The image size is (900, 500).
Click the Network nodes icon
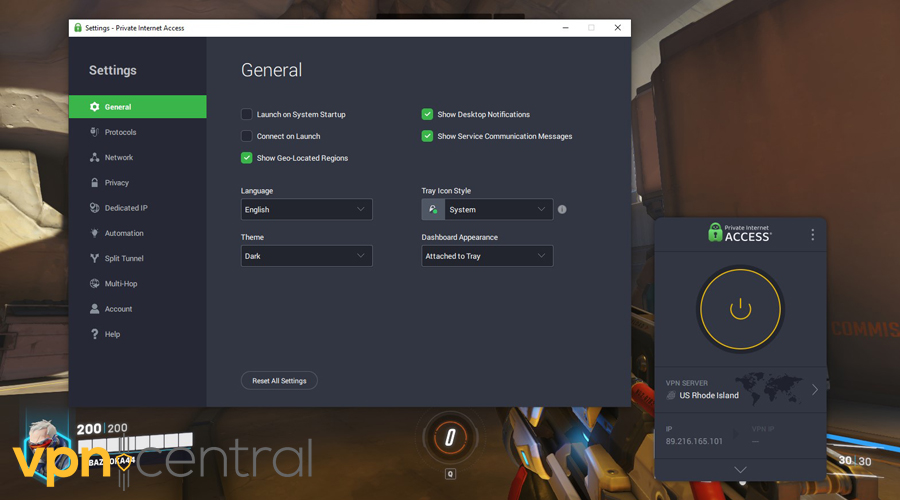tap(95, 157)
